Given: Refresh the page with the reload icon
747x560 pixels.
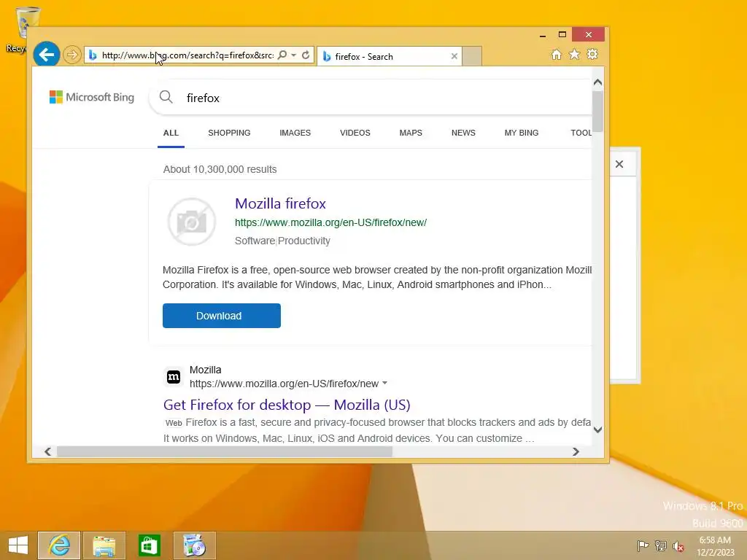Looking at the screenshot, I should pyautogui.click(x=306, y=55).
